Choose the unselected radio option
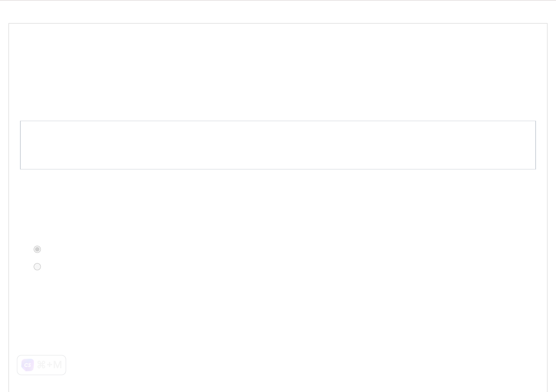Screen dimensions: 556x392 (37, 267)
